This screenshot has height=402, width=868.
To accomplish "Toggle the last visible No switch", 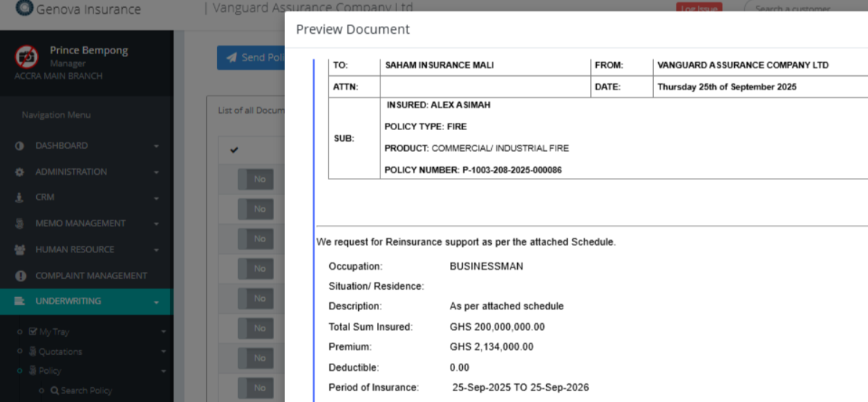I will pyautogui.click(x=255, y=388).
